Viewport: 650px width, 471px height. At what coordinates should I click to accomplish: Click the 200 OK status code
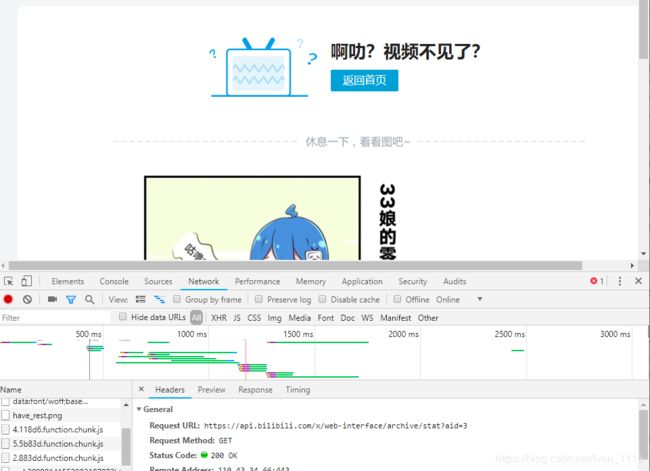pyautogui.click(x=224, y=455)
